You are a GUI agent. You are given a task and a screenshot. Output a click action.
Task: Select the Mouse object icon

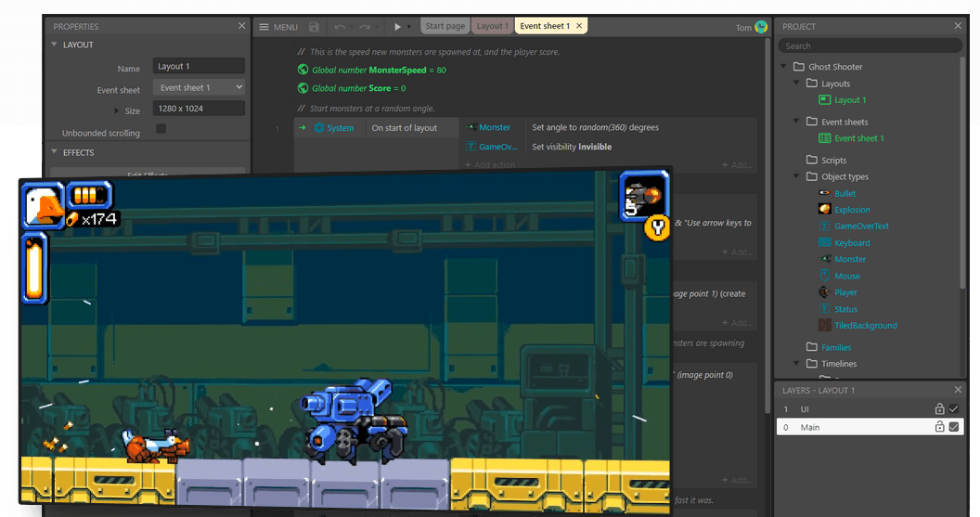pyautogui.click(x=824, y=275)
